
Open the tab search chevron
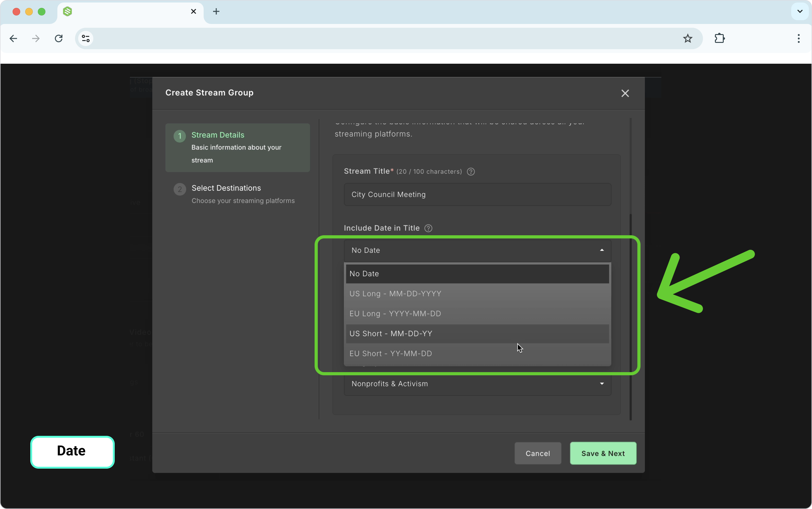pos(800,11)
